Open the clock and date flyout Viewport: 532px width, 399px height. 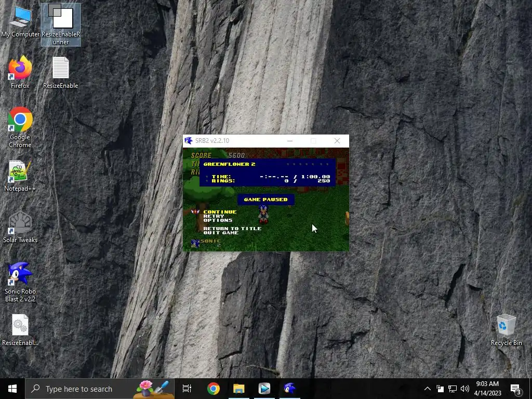(x=487, y=389)
